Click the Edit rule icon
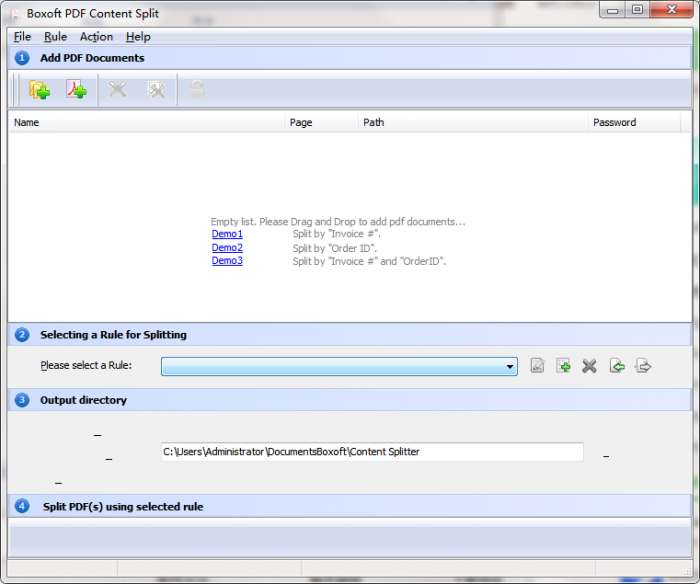 [537, 366]
